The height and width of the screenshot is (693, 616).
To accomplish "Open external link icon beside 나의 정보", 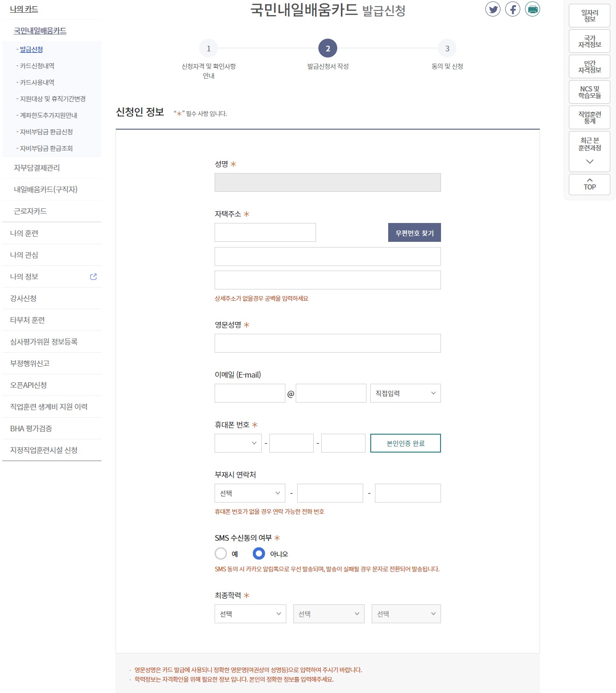I will [x=93, y=277].
